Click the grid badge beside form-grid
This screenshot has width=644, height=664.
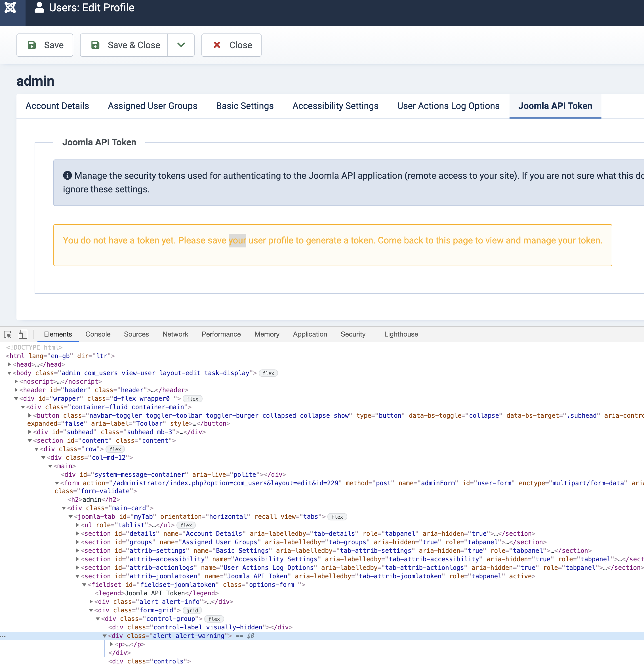tap(192, 610)
